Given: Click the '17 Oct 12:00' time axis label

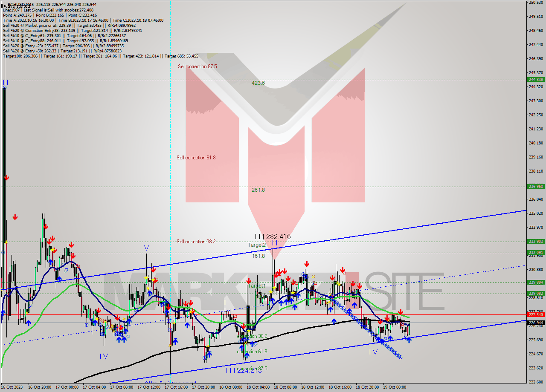Looking at the screenshot, I should coord(149,387).
